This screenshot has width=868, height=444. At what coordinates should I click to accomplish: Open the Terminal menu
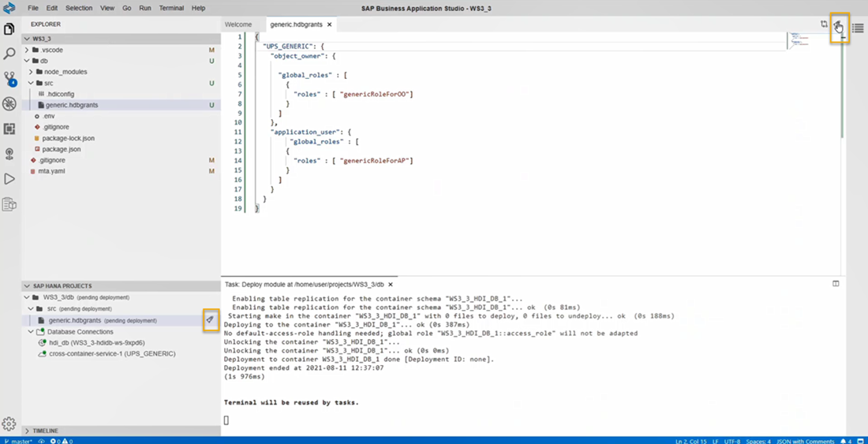[171, 9]
